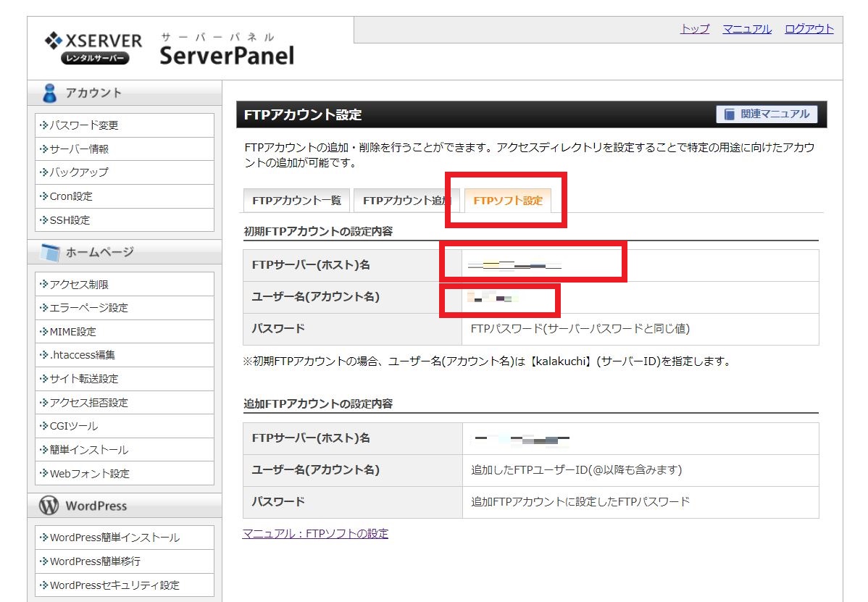Click the Account section person icon
The image size is (868, 602).
coord(49,93)
